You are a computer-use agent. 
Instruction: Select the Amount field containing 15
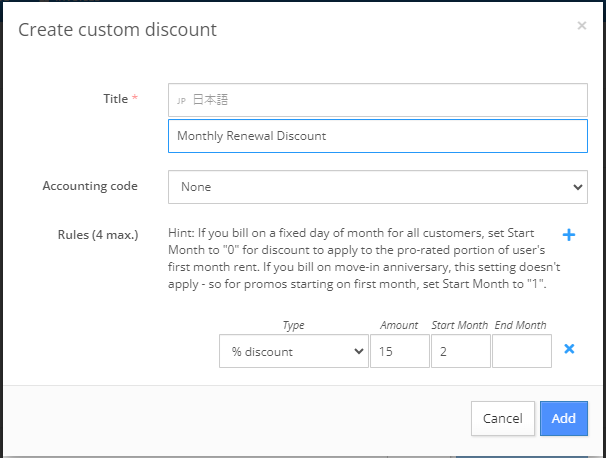coord(400,351)
